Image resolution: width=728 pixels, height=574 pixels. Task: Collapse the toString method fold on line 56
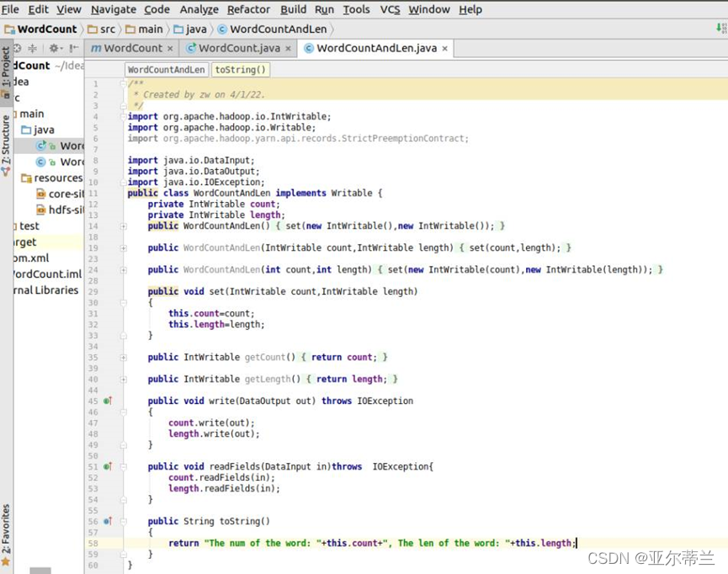(x=124, y=522)
